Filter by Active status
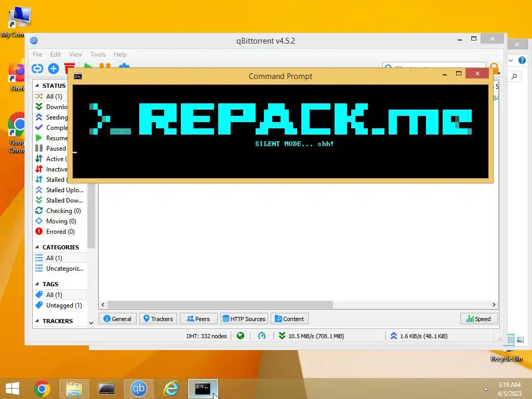532x399 pixels. [x=51, y=159]
